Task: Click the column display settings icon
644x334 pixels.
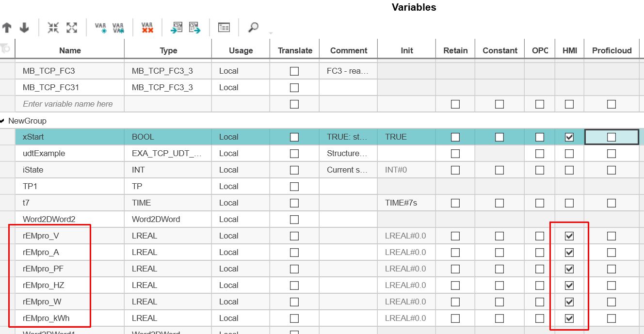Action: 224,27
